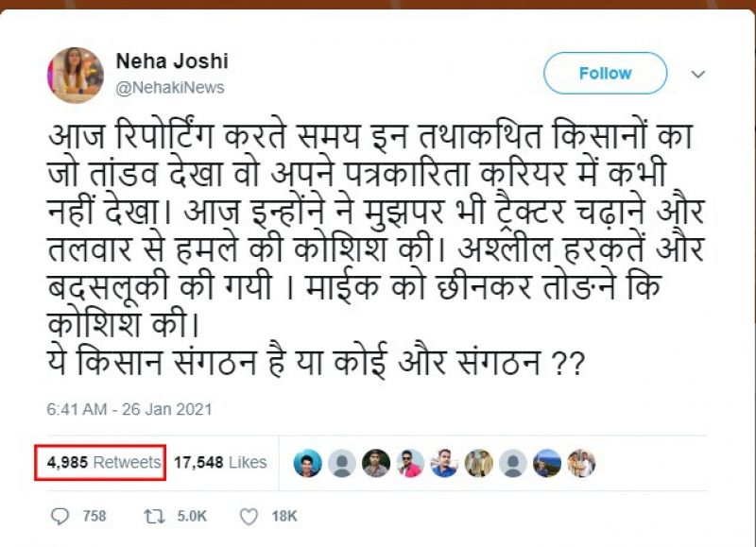756x547 pixels.
Task: Select the last liker avatar in the row
Action: [580, 463]
